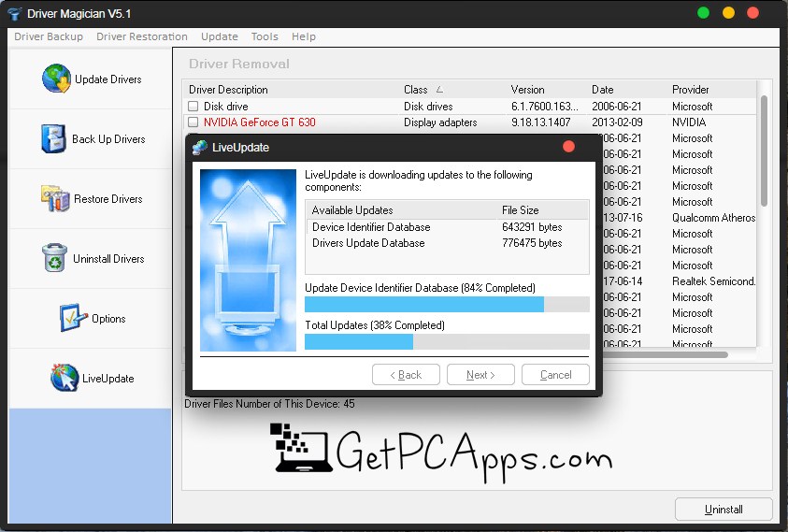Open the Driver Restoration menu
788x532 pixels.
(x=142, y=36)
